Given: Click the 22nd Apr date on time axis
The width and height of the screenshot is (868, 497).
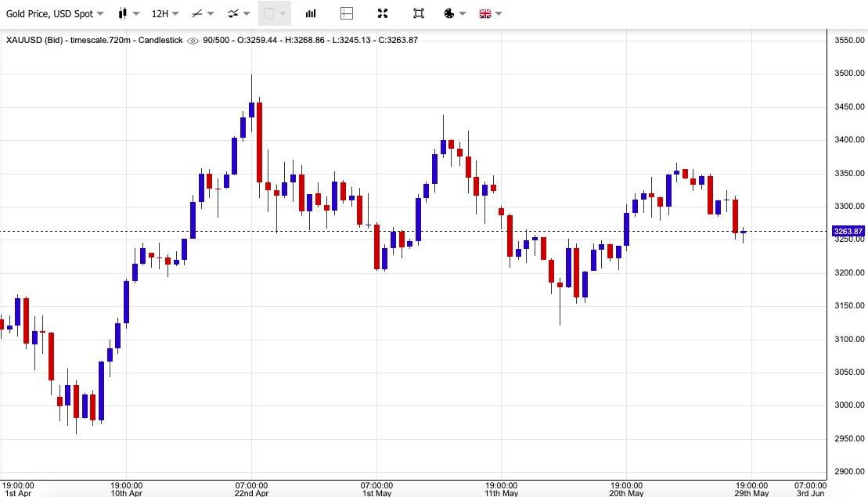Looking at the screenshot, I should 251,493.
